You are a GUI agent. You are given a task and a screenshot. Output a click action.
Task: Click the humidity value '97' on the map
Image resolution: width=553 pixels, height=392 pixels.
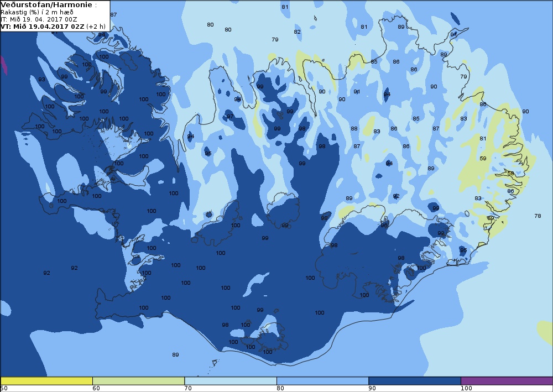pos(230,116)
